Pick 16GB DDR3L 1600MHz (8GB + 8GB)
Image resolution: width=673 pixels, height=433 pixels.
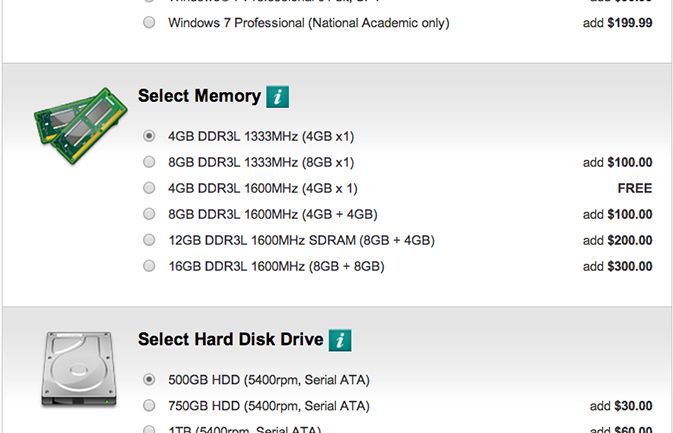[149, 266]
